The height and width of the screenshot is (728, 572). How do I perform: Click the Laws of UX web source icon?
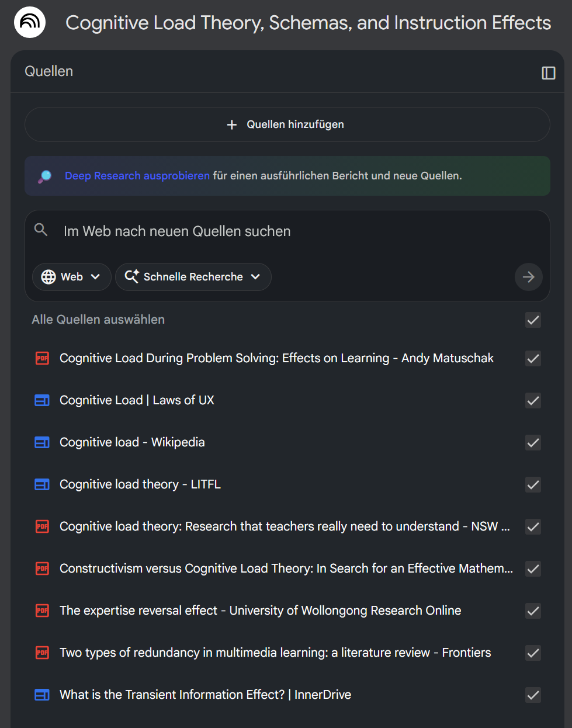tap(42, 400)
